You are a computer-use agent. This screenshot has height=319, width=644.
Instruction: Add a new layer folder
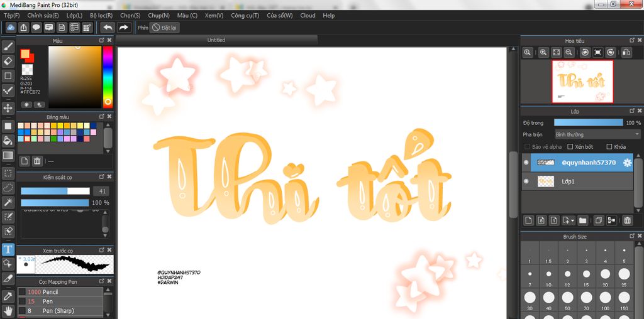582,220
